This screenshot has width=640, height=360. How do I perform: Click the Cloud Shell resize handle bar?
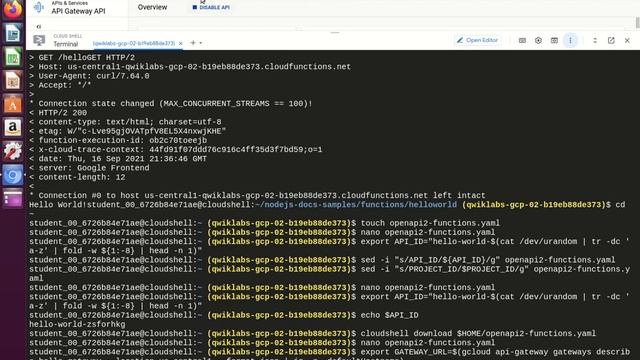point(335,32)
